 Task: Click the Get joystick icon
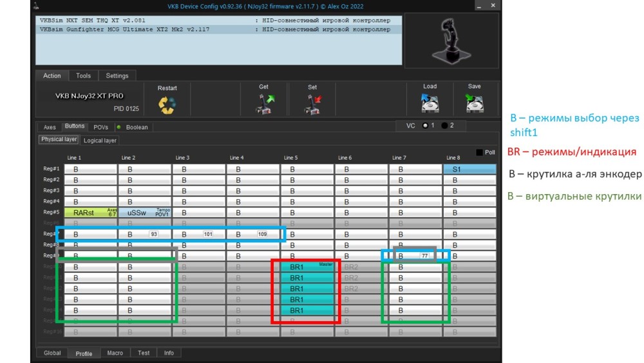click(x=265, y=104)
